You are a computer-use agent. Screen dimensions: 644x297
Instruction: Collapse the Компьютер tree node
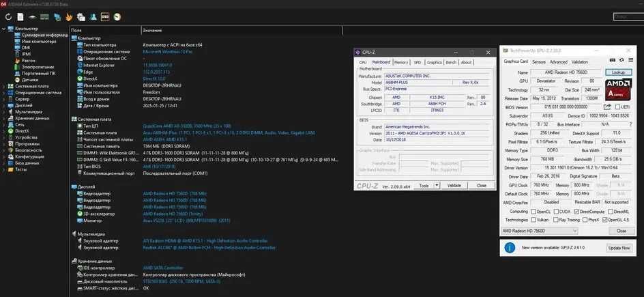3,29
